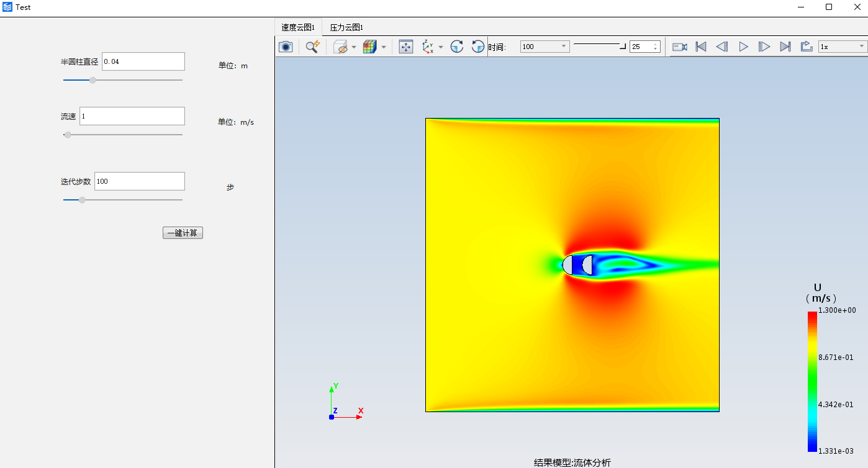Click the record animation video camera icon
The image size is (868, 468).
click(x=680, y=47)
